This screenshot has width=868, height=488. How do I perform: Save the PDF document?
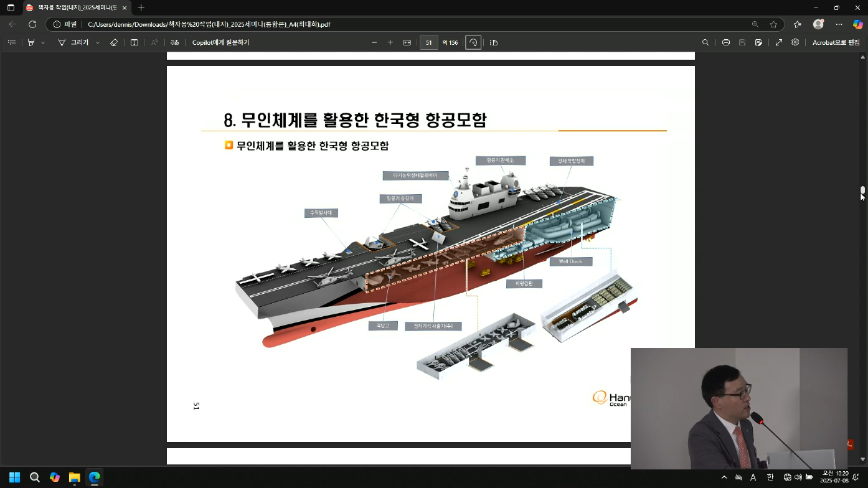click(x=742, y=42)
